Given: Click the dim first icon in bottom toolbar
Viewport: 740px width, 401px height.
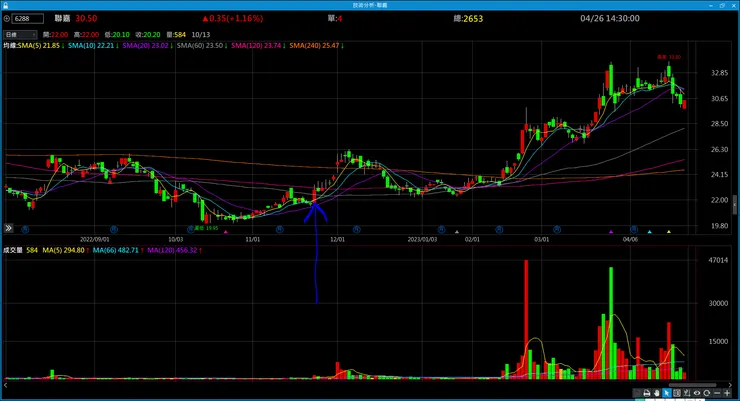Looking at the screenshot, I should 637,393.
